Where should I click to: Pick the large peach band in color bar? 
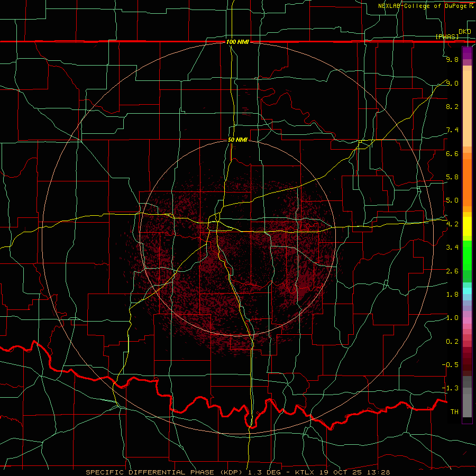click(x=467, y=108)
